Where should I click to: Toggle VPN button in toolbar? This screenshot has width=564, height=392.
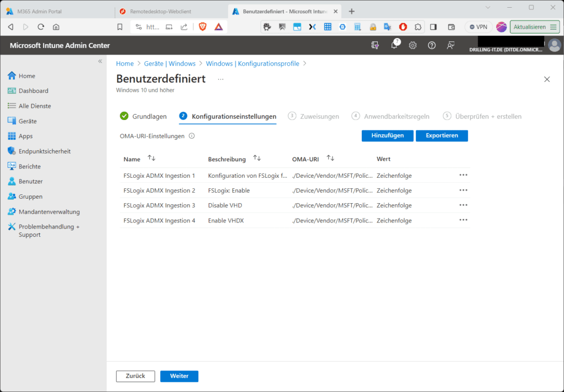[479, 27]
